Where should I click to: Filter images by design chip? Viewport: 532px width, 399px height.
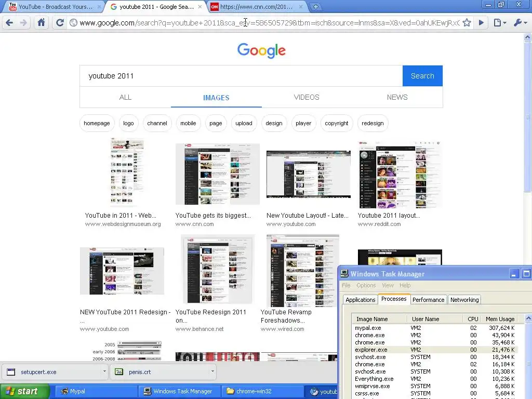(x=274, y=123)
